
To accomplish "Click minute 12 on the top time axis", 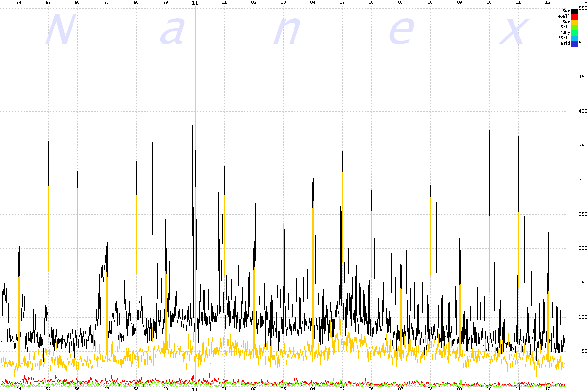I will 548,3.
